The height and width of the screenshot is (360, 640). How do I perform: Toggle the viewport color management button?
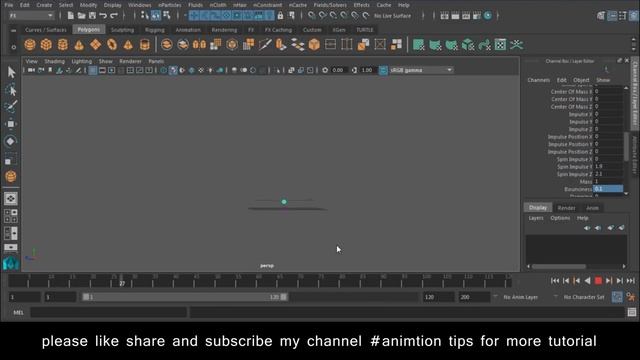(383, 70)
